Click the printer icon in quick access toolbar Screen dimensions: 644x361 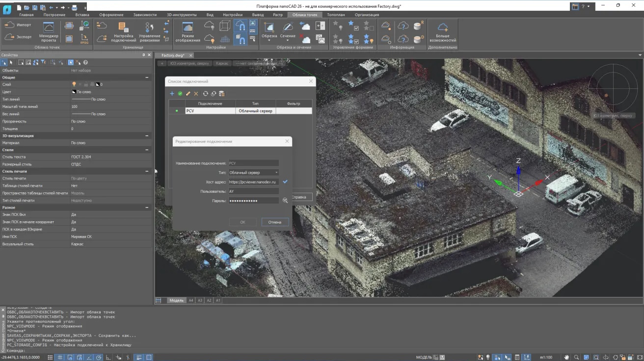pyautogui.click(x=74, y=7)
